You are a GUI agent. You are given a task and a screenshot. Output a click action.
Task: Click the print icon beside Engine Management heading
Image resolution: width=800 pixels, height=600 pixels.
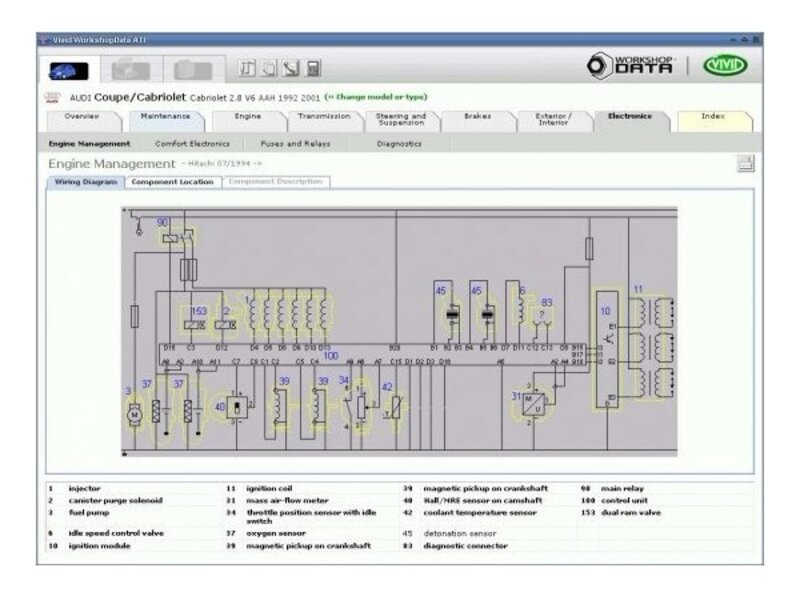pyautogui.click(x=745, y=164)
